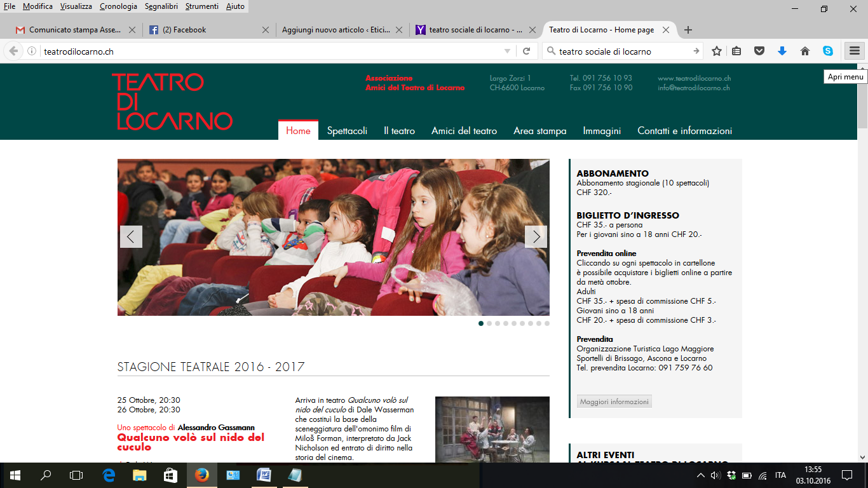Open Downloads with the blue arrow icon

[x=782, y=51]
